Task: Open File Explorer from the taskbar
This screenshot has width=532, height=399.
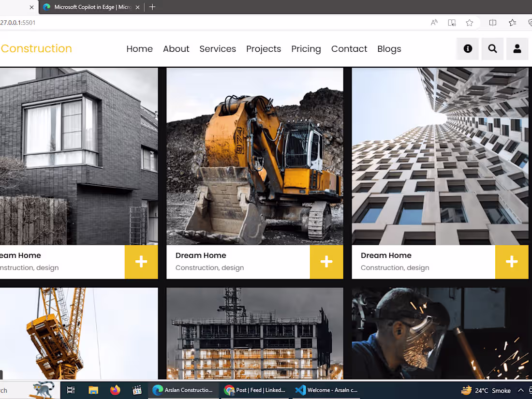Action: coord(93,390)
